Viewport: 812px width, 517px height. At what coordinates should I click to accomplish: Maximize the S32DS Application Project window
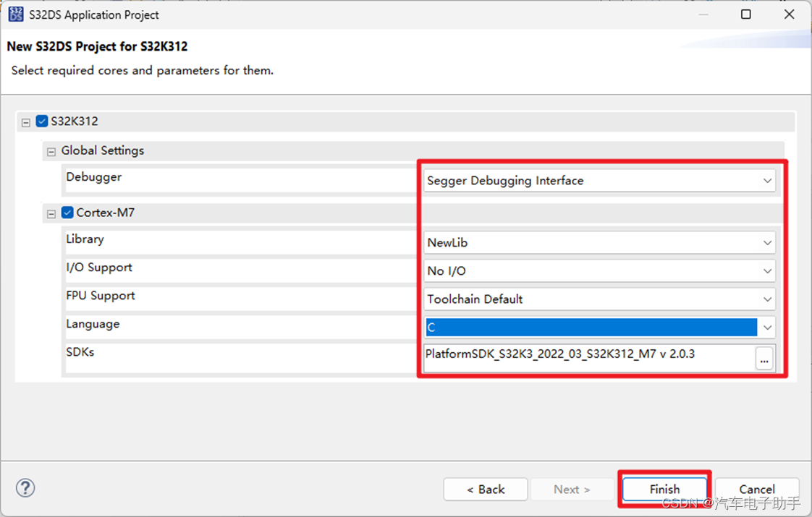pos(745,14)
